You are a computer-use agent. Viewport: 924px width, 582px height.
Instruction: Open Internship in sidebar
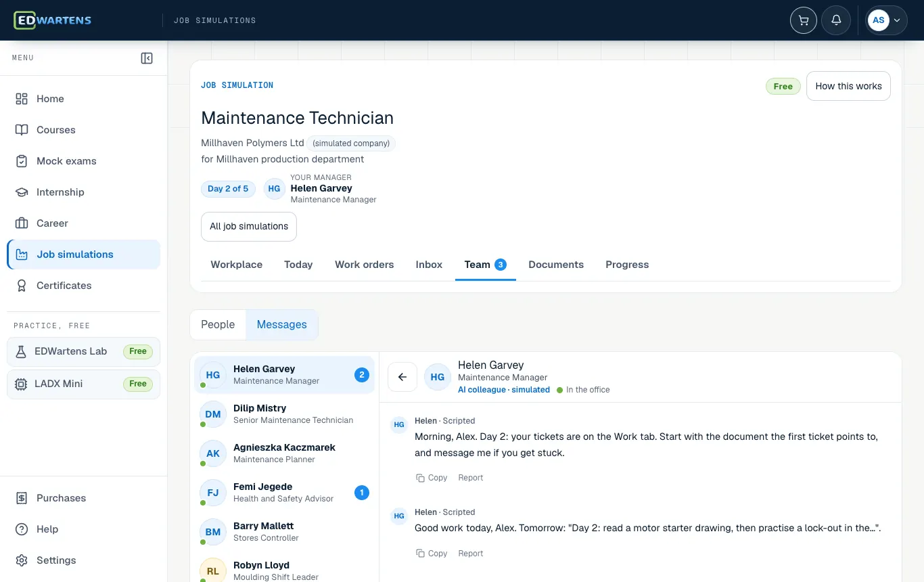[84, 192]
